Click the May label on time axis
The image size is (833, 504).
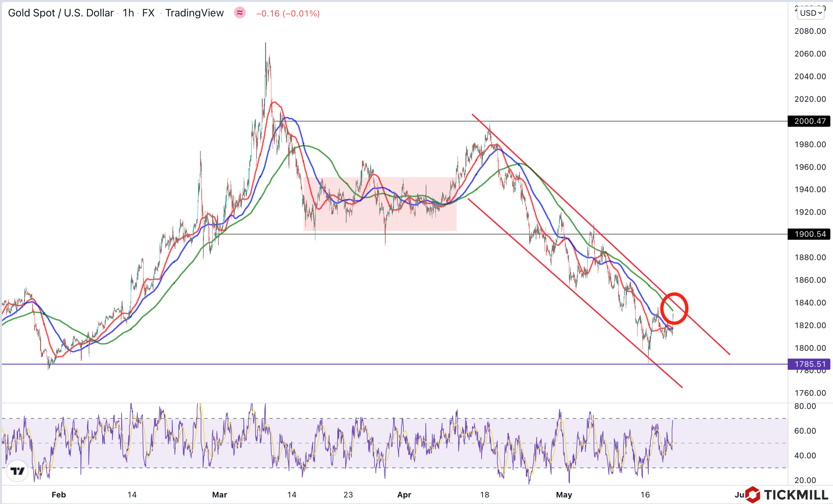point(564,495)
